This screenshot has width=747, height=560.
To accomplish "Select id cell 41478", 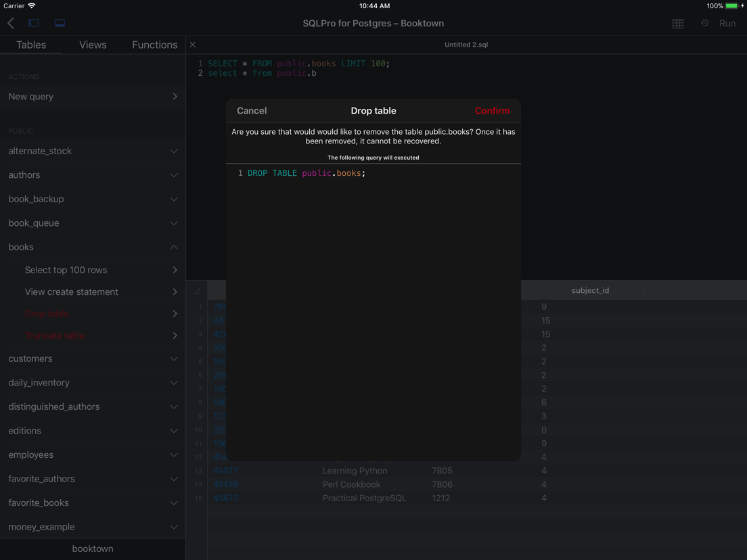I will tap(225, 484).
